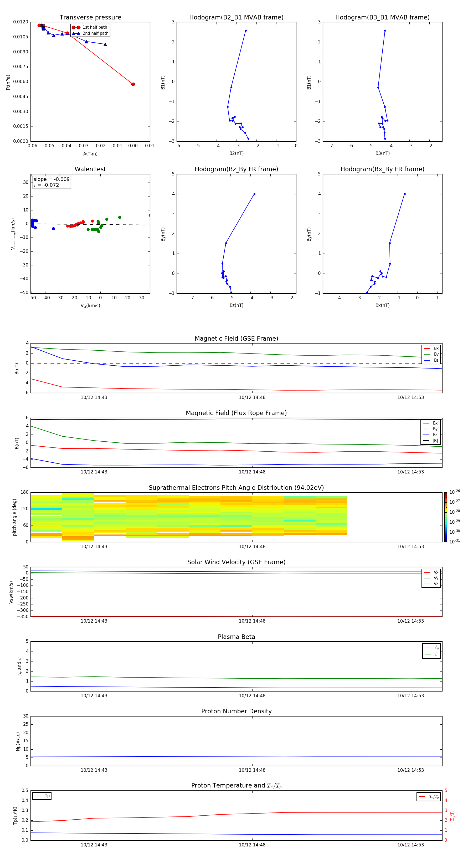This screenshot has width=473, height=868.
Task: Click the pitch angle colorbar scale
Action: [x=446, y=517]
